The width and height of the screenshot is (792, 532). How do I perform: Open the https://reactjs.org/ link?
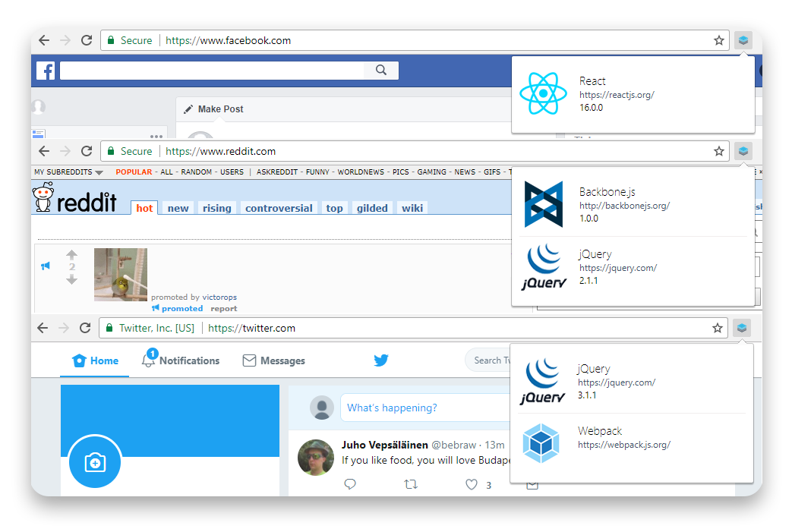point(617,94)
